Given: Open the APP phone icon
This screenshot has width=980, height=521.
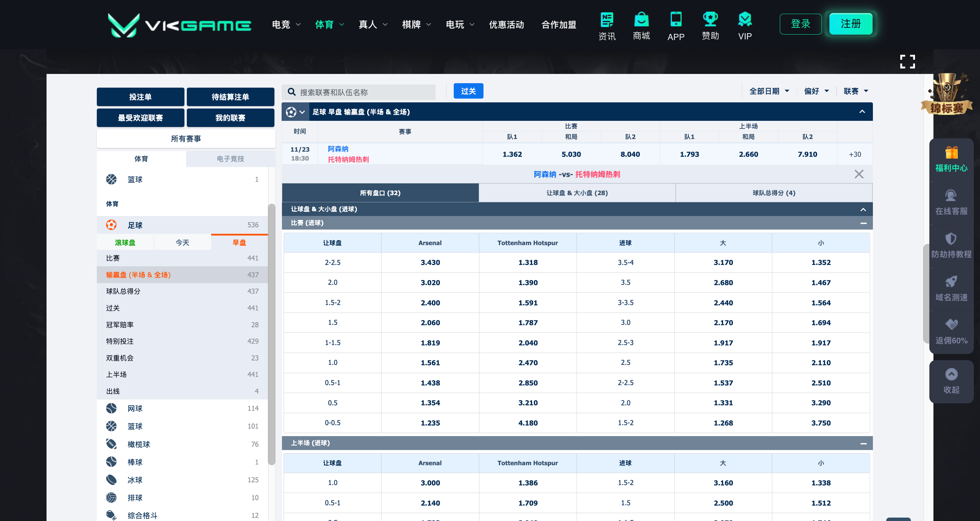Looking at the screenshot, I should click(676, 19).
